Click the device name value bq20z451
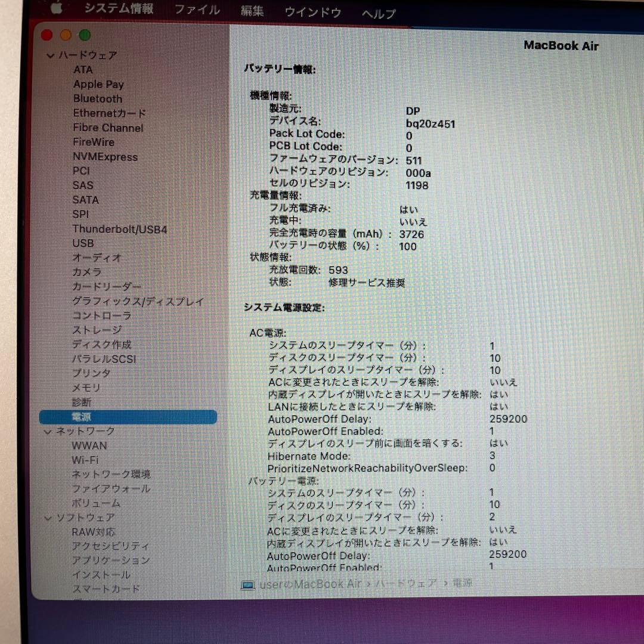 pos(431,123)
